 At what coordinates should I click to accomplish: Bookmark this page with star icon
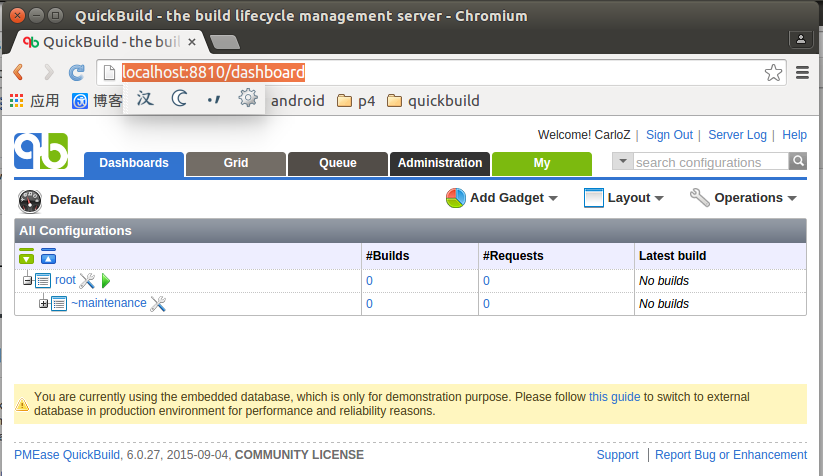[773, 72]
